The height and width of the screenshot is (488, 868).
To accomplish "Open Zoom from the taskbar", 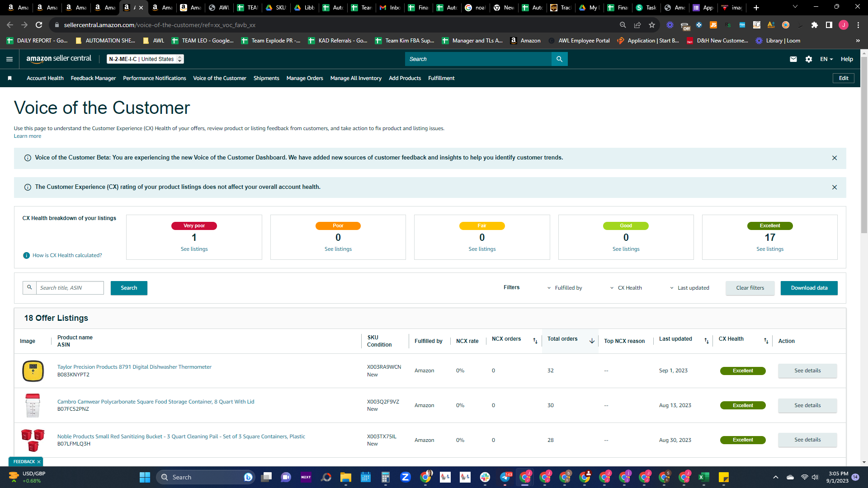I will (x=406, y=477).
